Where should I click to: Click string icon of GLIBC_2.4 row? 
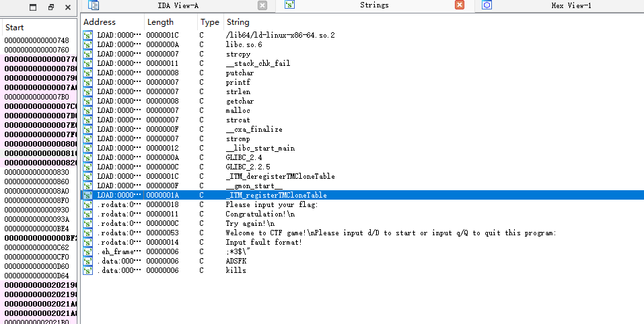coord(88,158)
